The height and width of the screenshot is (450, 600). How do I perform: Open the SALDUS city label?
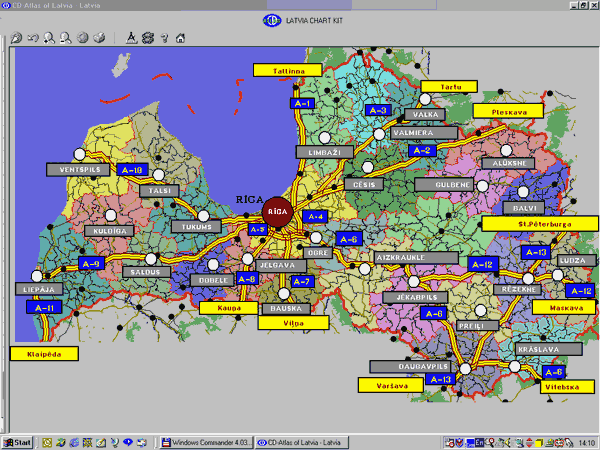tap(147, 272)
